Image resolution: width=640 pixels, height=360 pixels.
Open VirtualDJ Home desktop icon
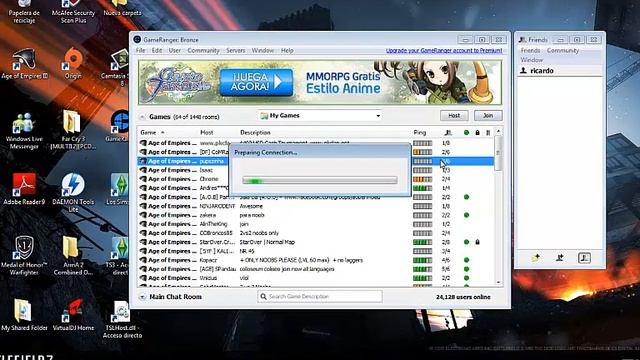point(73,315)
